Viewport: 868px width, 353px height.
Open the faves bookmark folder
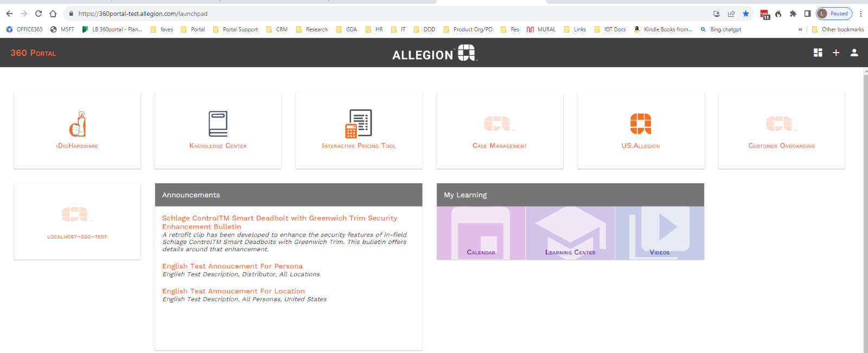[162, 29]
